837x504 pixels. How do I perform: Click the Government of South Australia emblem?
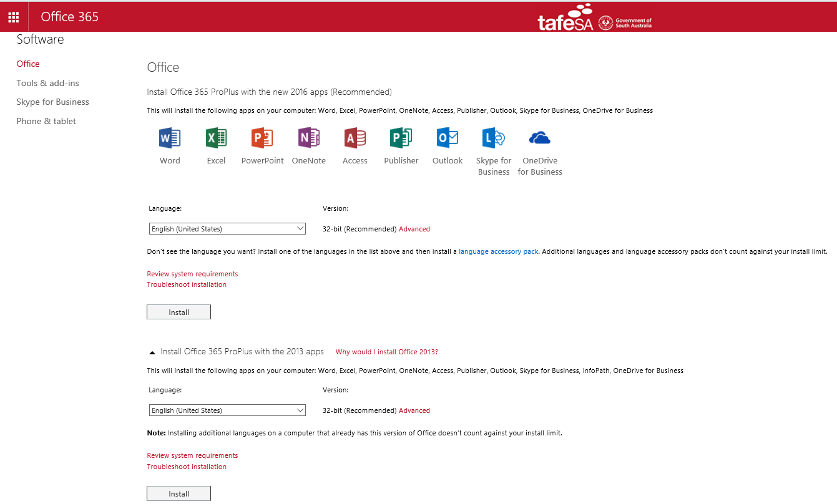pos(605,23)
